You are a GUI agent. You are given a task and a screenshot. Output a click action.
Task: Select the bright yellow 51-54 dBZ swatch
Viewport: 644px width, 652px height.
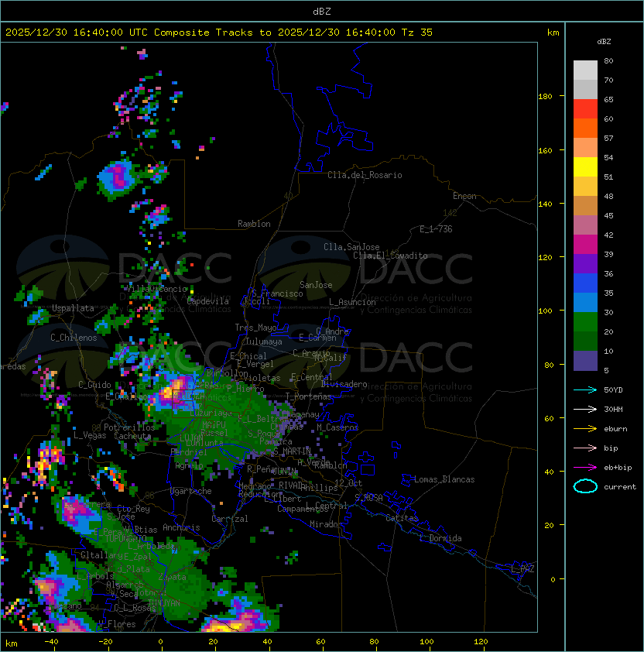coord(585,167)
